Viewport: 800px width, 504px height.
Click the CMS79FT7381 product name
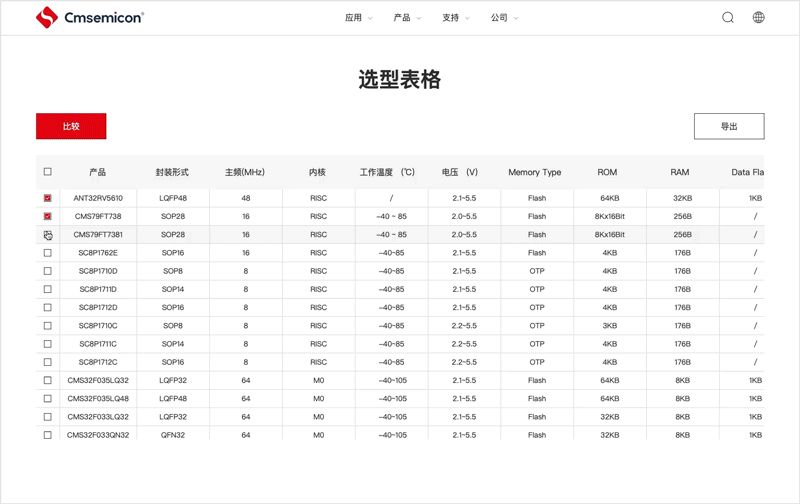coord(98,235)
